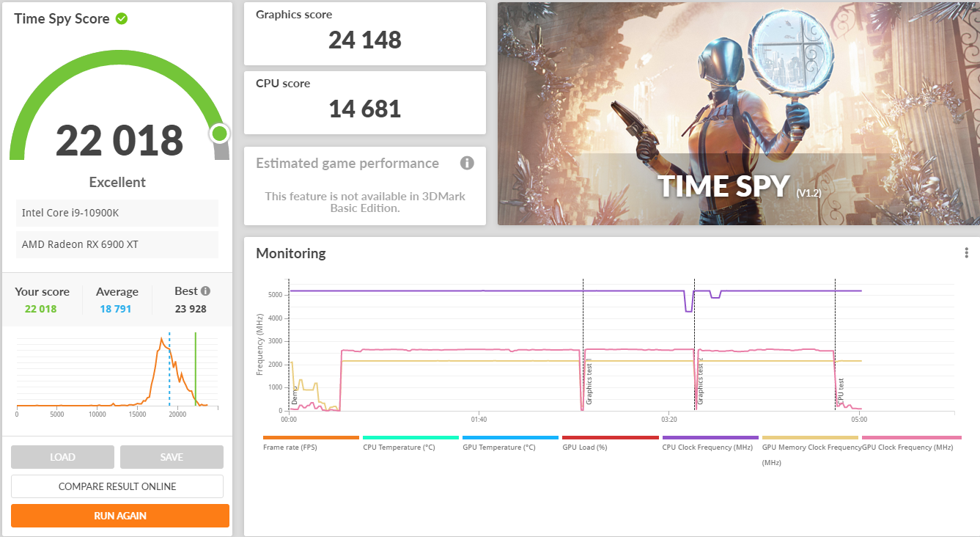Click the Graphics score value 24 148
The width and height of the screenshot is (980, 537).
tap(365, 40)
